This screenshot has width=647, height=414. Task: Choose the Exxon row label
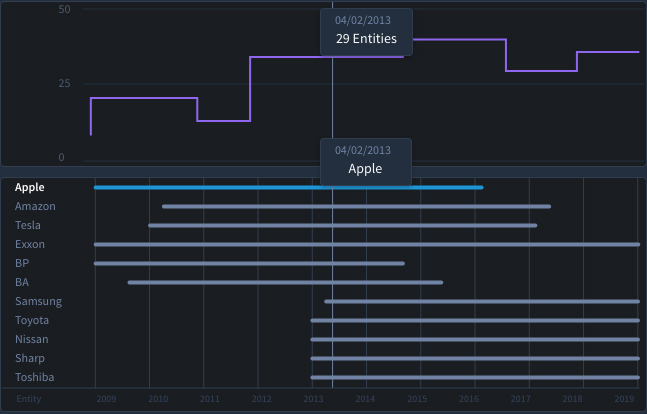point(30,244)
